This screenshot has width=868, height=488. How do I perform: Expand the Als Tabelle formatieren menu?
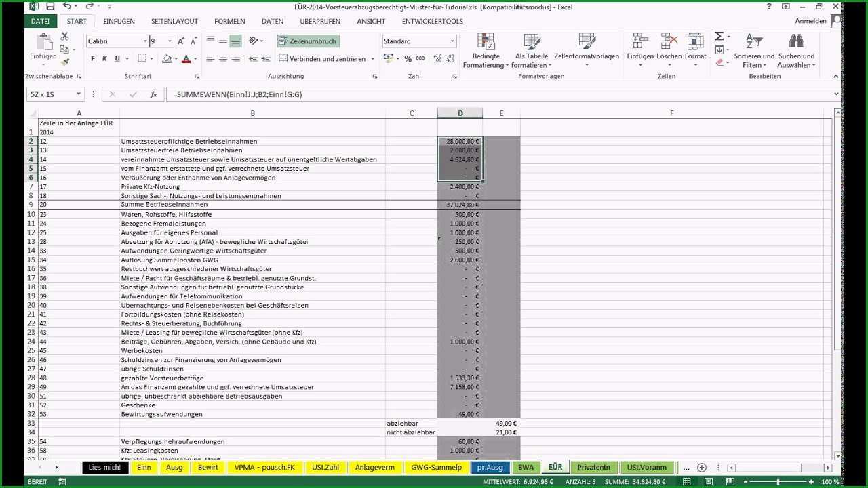click(532, 51)
